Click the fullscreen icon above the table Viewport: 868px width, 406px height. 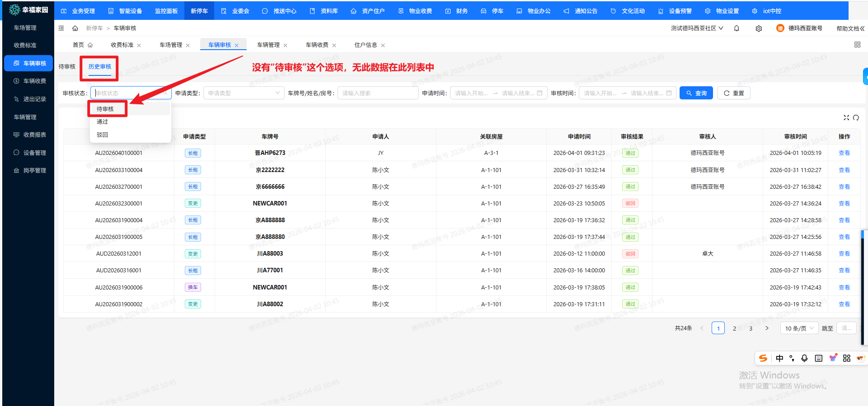tap(846, 118)
